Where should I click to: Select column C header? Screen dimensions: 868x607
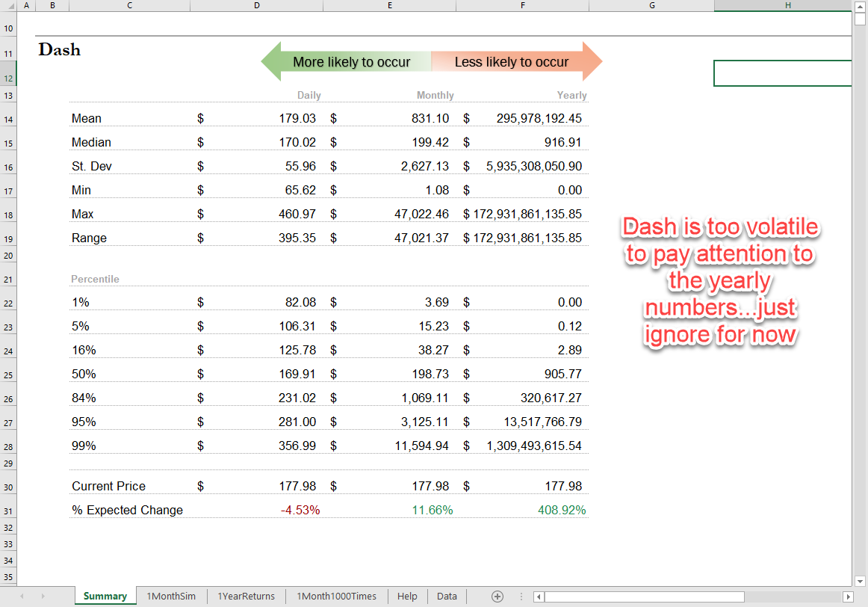129,5
